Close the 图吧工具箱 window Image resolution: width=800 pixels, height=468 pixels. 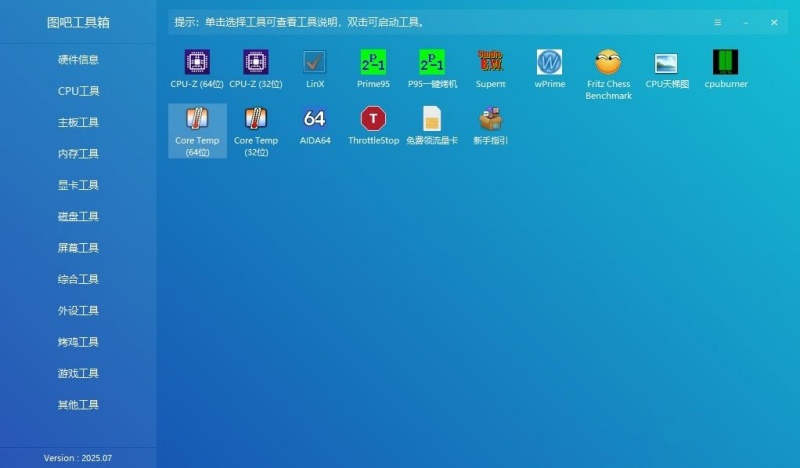[x=774, y=22]
